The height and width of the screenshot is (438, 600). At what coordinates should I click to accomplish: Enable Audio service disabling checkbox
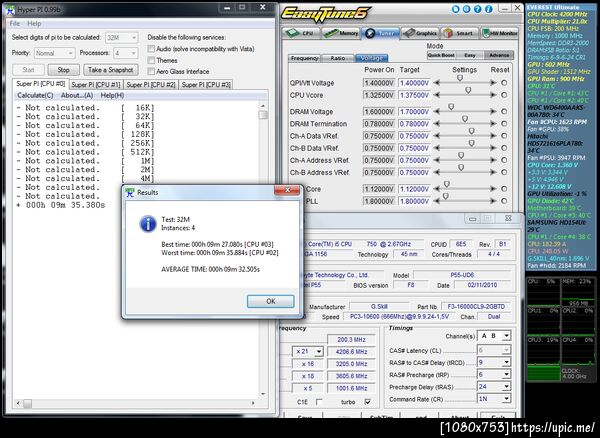[x=152, y=49]
